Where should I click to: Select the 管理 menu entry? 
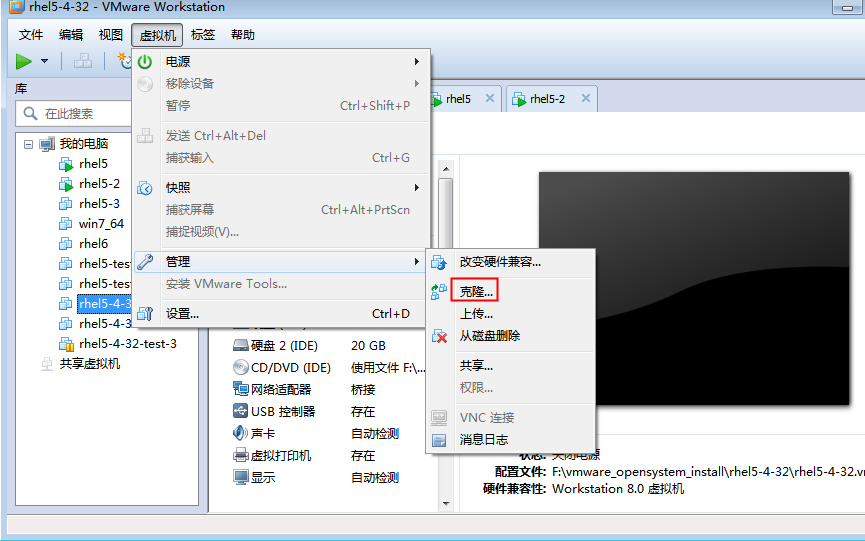pos(281,261)
